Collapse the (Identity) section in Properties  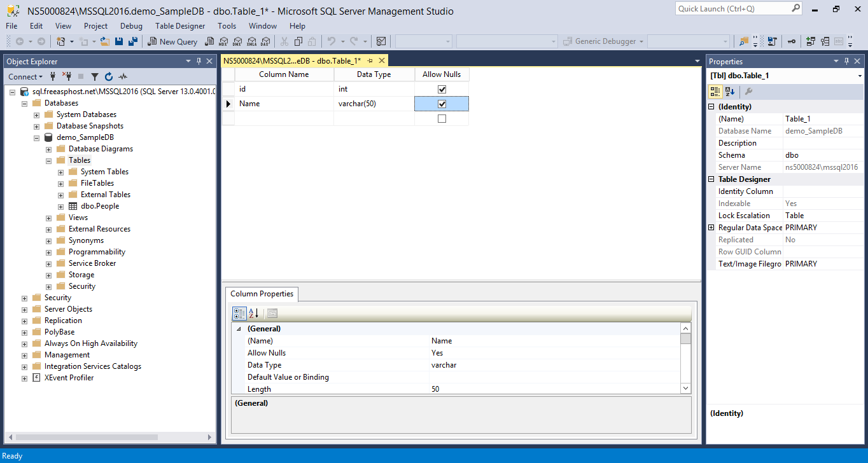(711, 107)
